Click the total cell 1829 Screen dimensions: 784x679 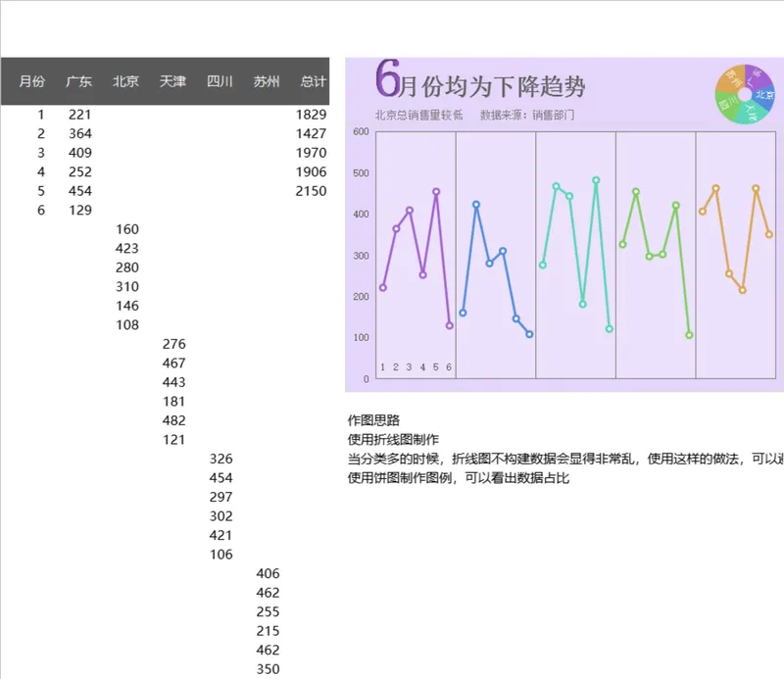click(x=311, y=115)
